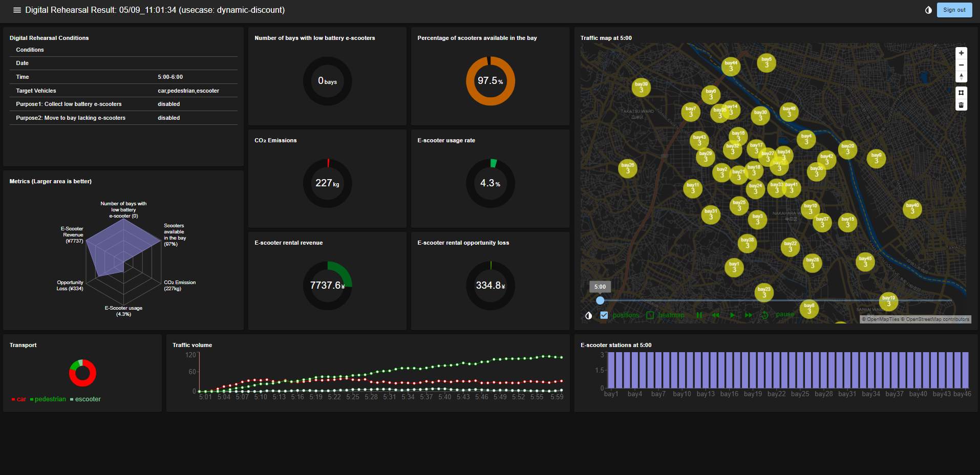Image resolution: width=980 pixels, height=475 pixels.
Task: Enable the heatmap checkbox on the map
Action: [650, 314]
